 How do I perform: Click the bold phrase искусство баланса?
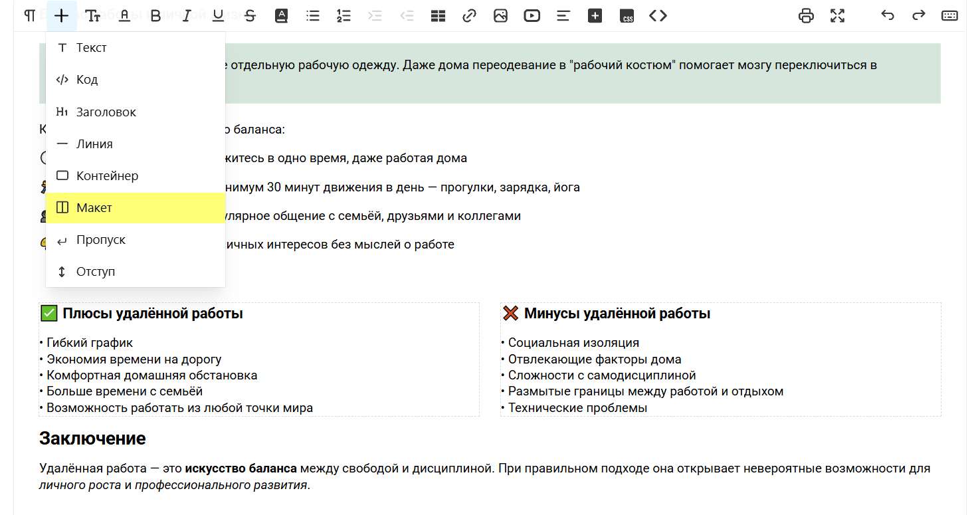pyautogui.click(x=241, y=468)
